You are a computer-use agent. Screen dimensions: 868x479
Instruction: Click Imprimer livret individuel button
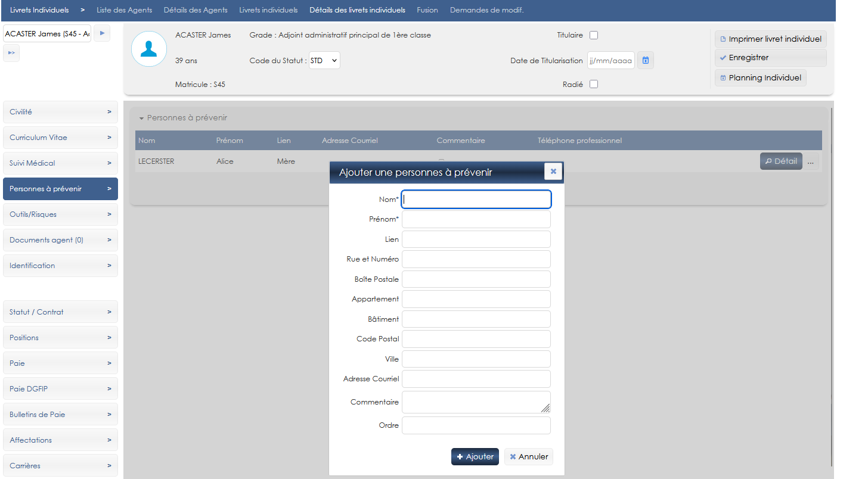pyautogui.click(x=770, y=39)
